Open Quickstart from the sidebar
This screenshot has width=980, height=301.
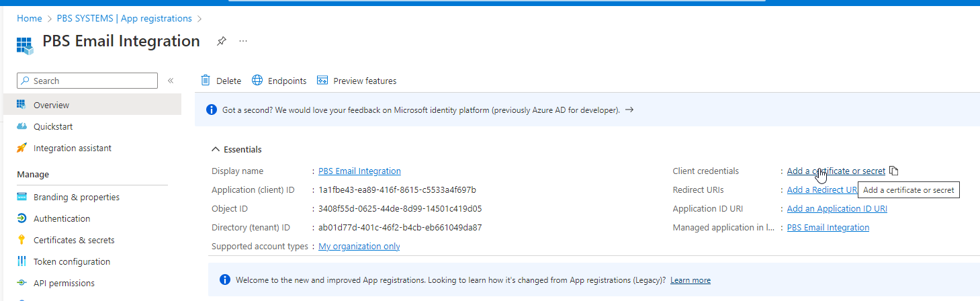click(x=53, y=126)
